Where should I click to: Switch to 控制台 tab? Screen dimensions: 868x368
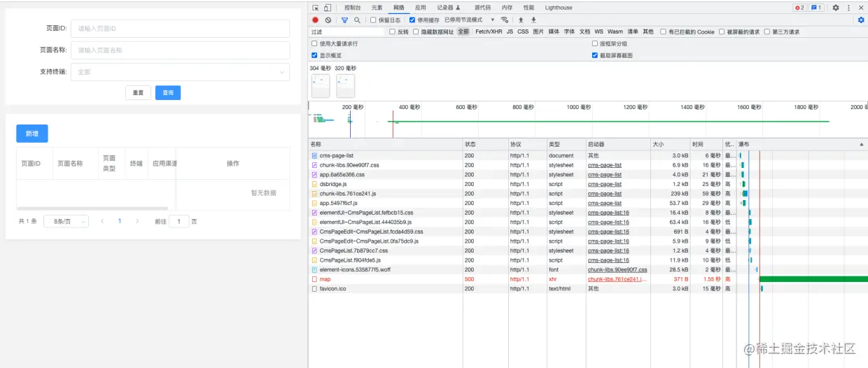tap(353, 8)
